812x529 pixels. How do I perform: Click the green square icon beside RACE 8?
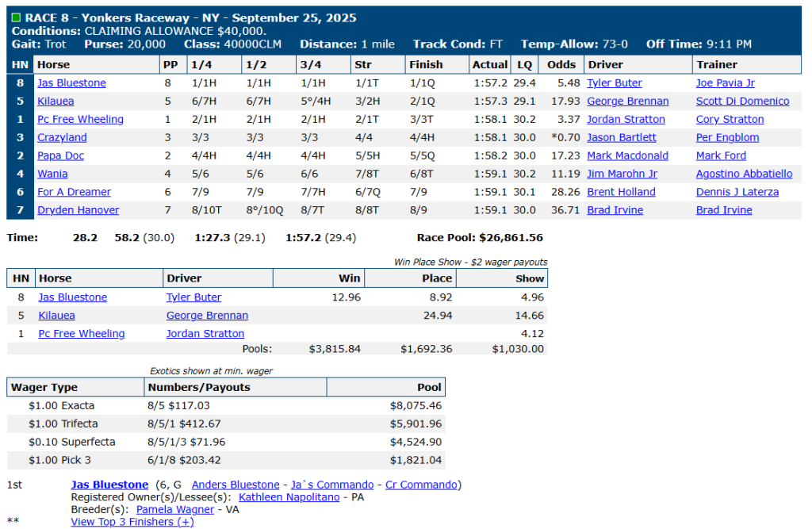click(x=16, y=17)
